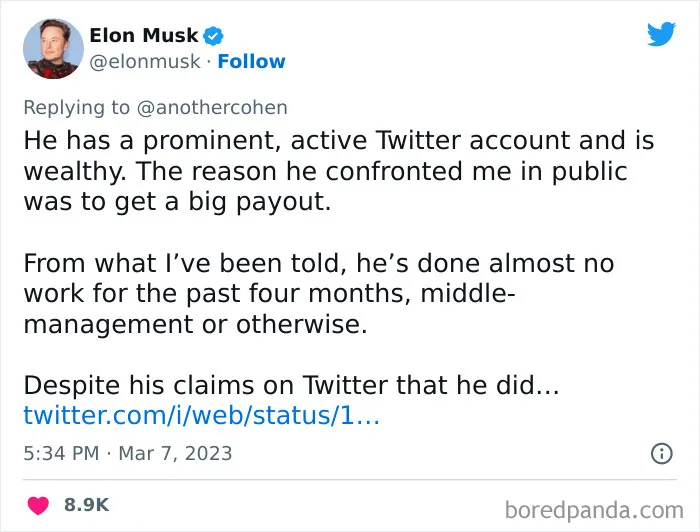
Task: Open the Twitter bird logo
Action: [x=662, y=33]
